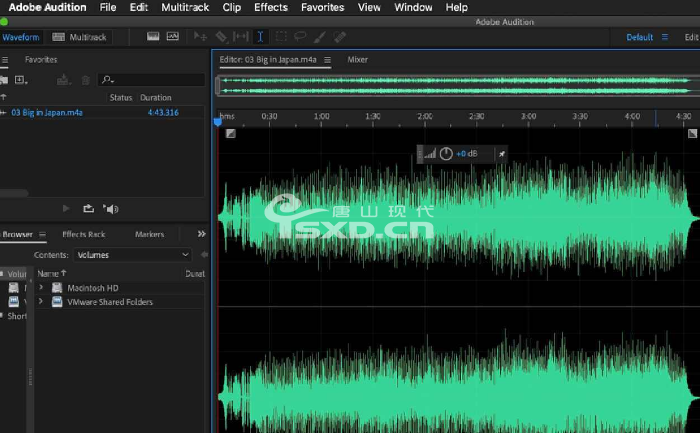Show the Spectral Frequency Display

click(x=153, y=37)
